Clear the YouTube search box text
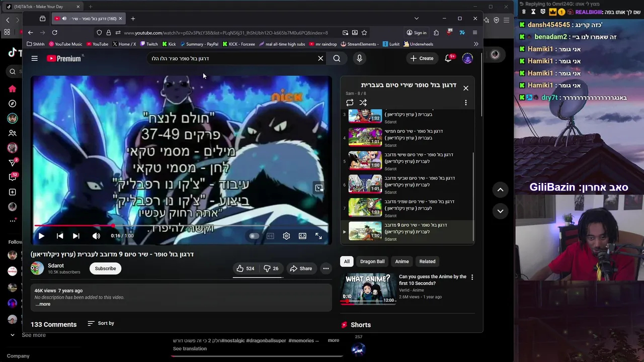644x362 pixels. 320,58
